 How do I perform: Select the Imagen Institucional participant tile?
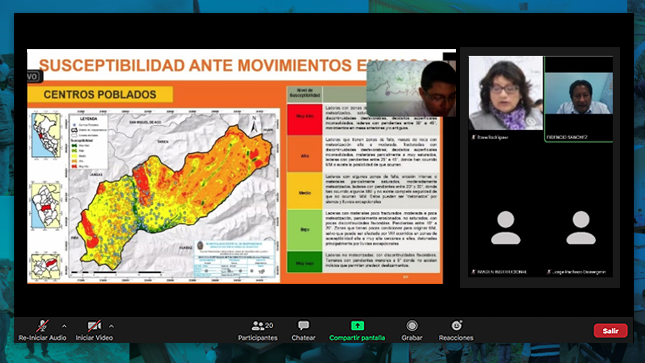coord(506,230)
